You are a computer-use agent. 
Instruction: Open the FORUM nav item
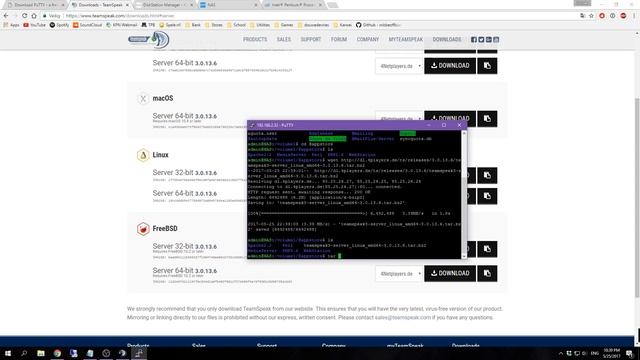click(x=339, y=40)
